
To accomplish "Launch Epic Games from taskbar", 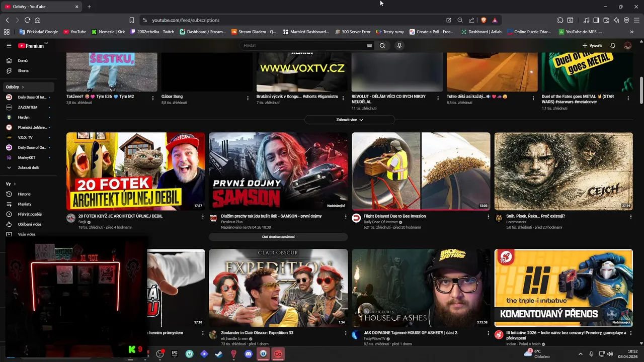I will (175, 354).
